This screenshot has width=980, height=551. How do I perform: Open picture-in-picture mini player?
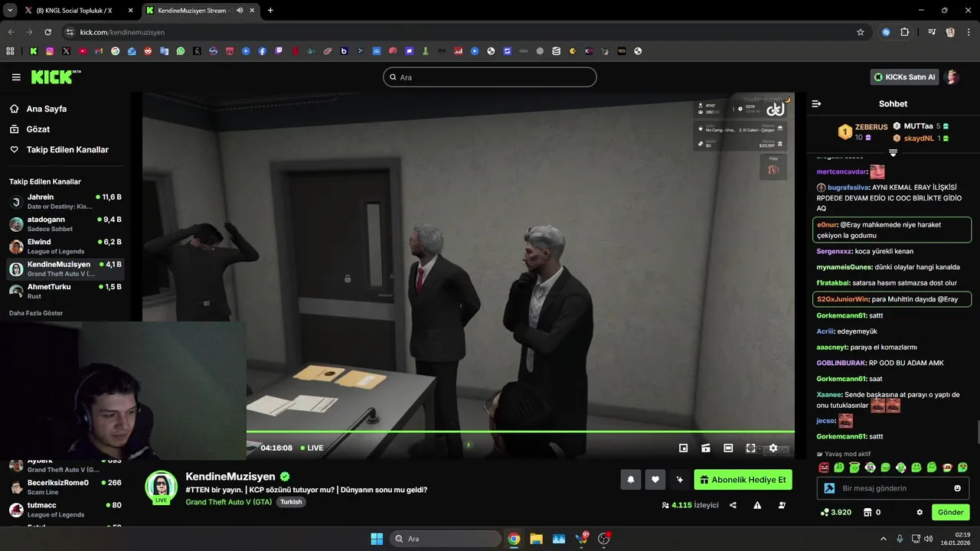tap(684, 448)
